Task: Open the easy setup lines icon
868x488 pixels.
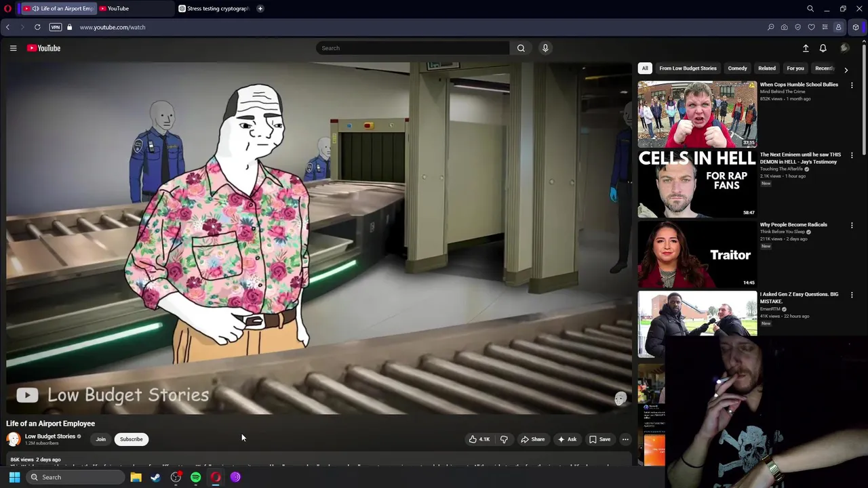Action: (825, 27)
